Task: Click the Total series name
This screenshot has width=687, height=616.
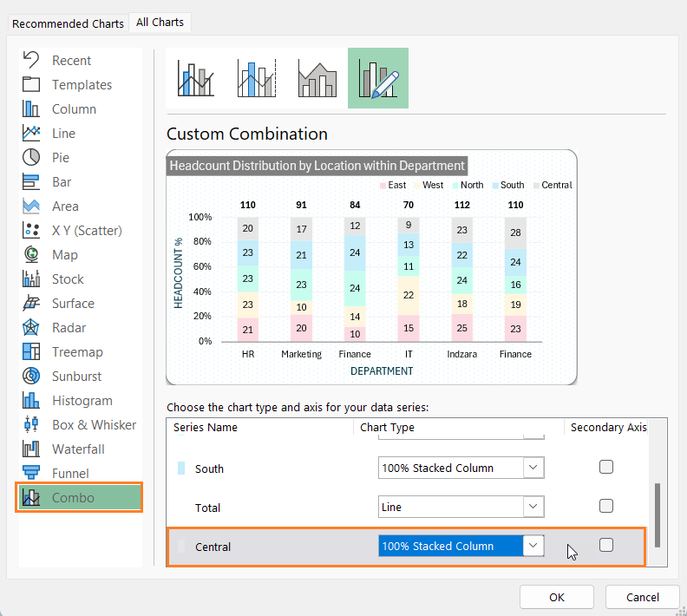Action: pyautogui.click(x=207, y=508)
